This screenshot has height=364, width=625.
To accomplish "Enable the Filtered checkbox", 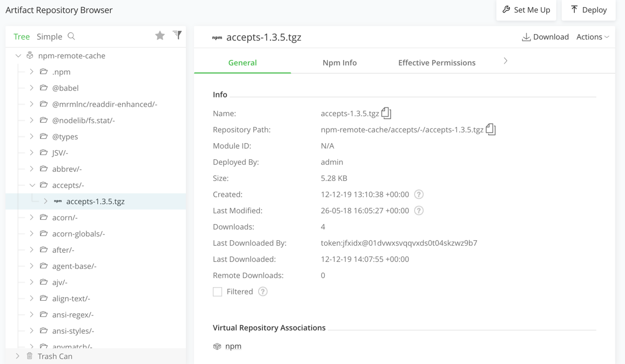I will (x=217, y=291).
